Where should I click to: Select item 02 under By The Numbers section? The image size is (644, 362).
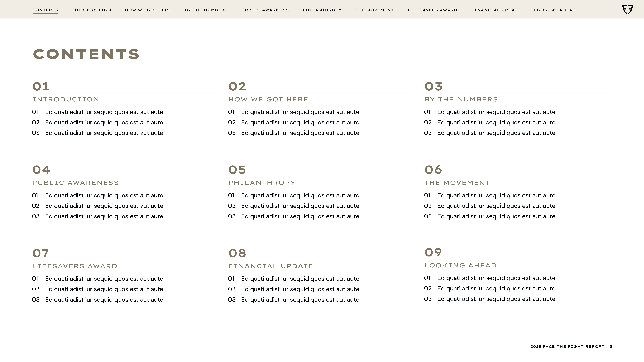(x=490, y=123)
